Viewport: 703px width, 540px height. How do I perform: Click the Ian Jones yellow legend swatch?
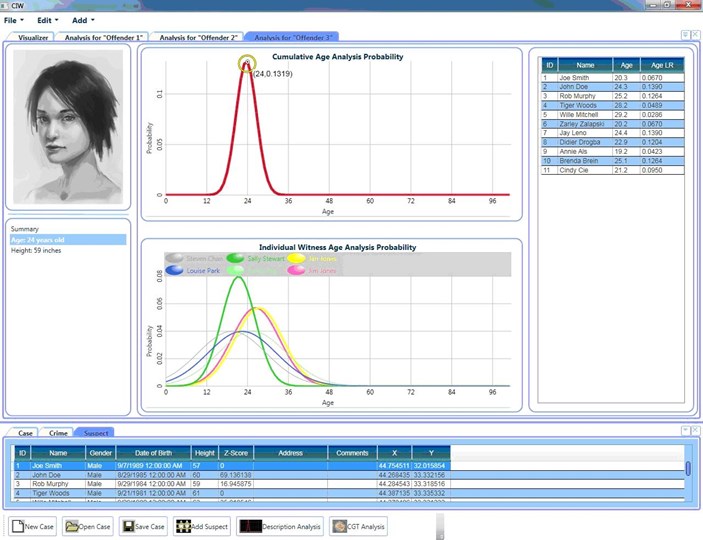click(297, 258)
